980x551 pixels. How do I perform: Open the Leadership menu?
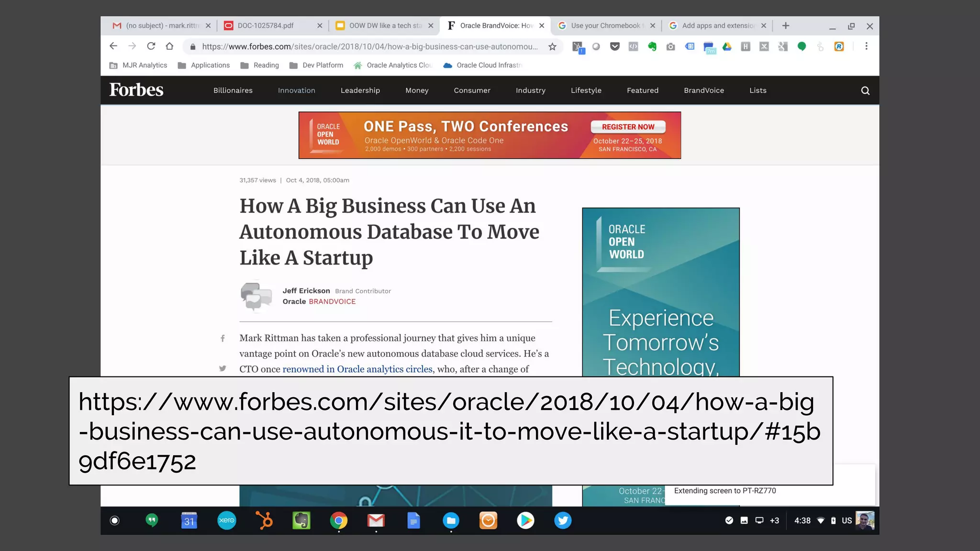coord(360,90)
